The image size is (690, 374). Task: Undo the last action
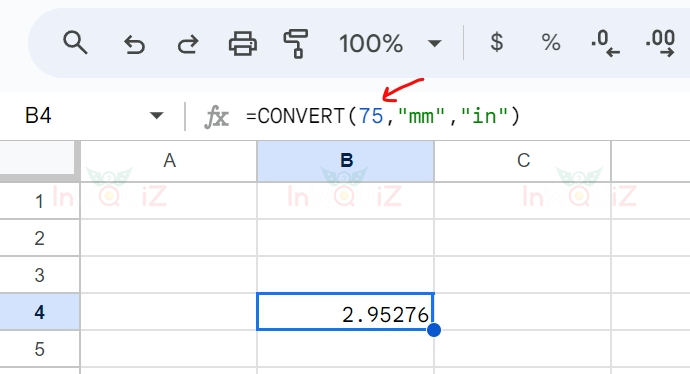click(x=134, y=44)
